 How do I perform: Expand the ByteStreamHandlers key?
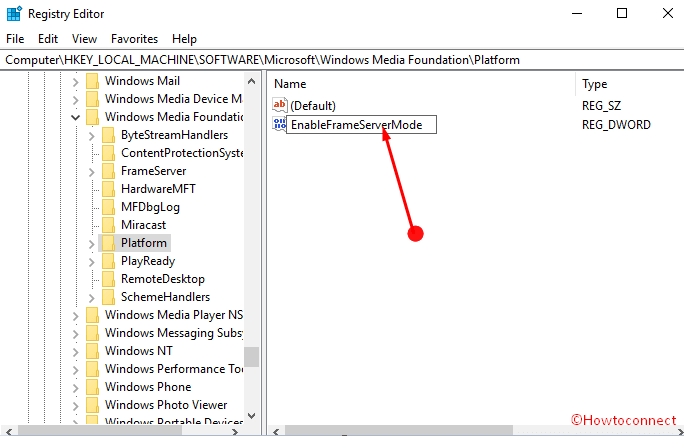[92, 136]
